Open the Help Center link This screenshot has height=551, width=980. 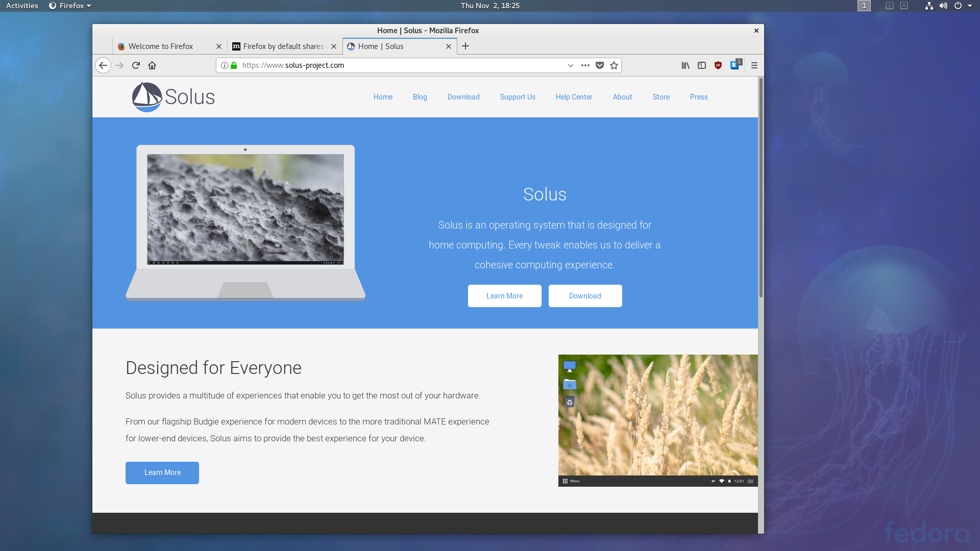click(x=574, y=97)
